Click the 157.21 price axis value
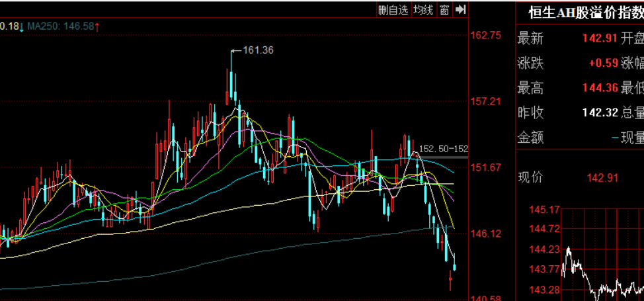This screenshot has height=301, width=644. 486,101
